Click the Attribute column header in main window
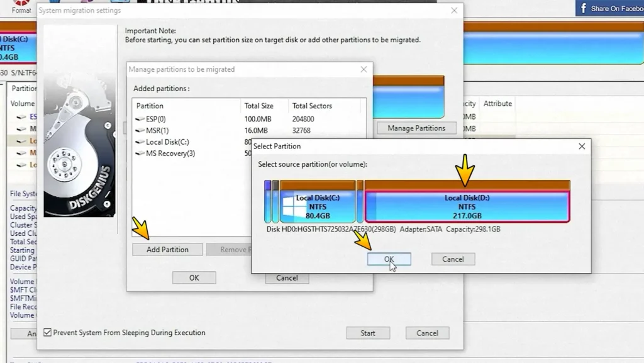The width and height of the screenshot is (644, 363). 497,103
